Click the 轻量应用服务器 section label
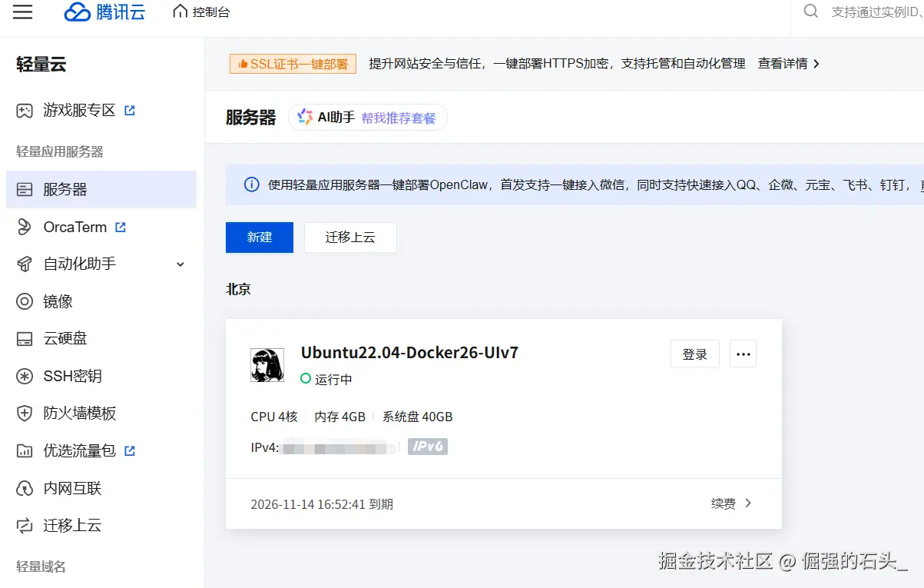 click(x=60, y=151)
